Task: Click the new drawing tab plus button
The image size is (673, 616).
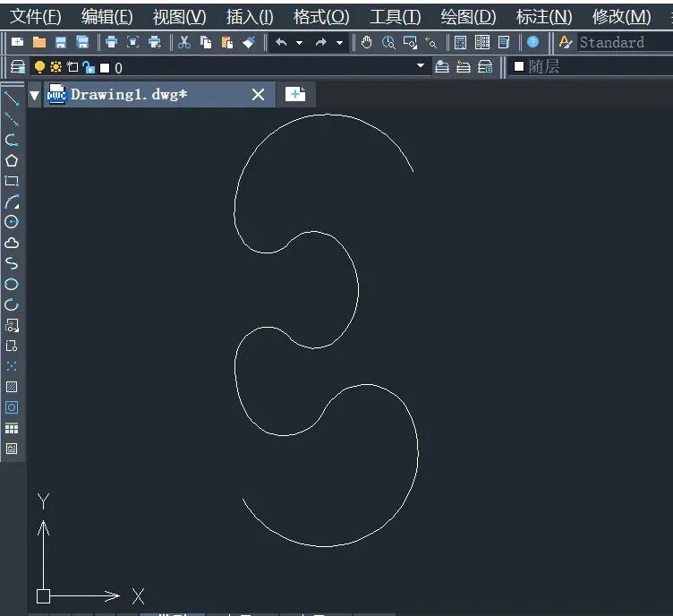Action: 295,94
